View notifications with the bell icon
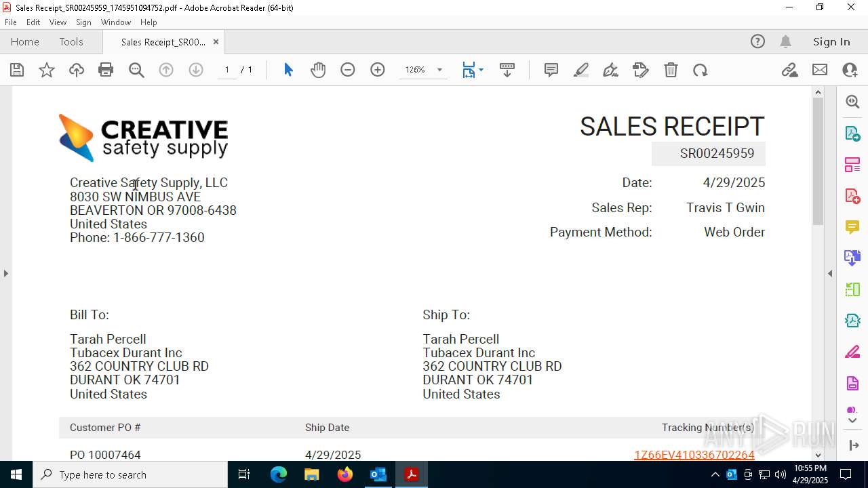Screen dimensions: 868x488 785,41
